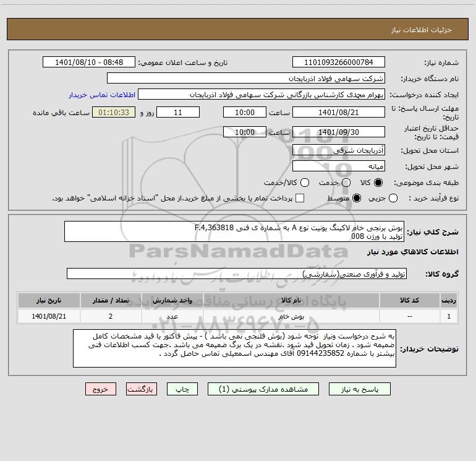
Task: Click the نام کالا column header
Action: click(x=291, y=300)
